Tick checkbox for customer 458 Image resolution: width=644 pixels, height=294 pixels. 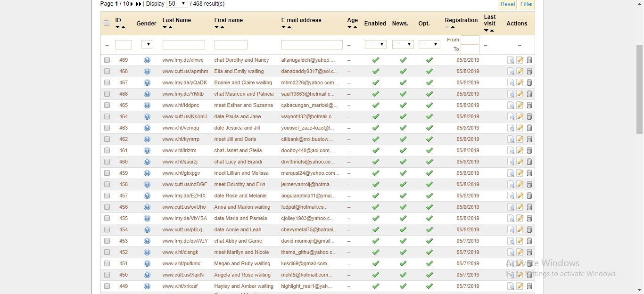click(107, 184)
